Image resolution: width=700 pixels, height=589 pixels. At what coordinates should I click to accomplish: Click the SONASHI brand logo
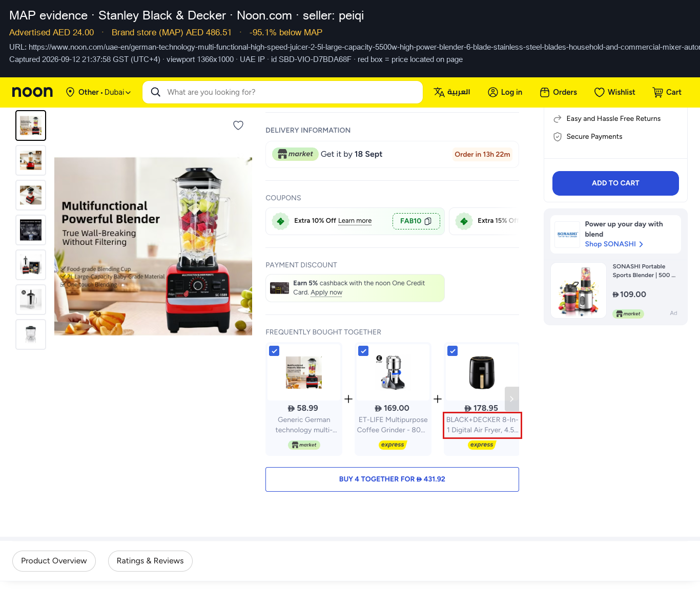click(x=567, y=235)
